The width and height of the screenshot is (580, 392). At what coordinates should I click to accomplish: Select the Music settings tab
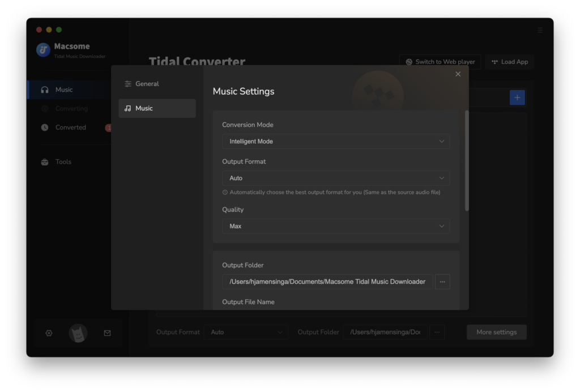[157, 108]
